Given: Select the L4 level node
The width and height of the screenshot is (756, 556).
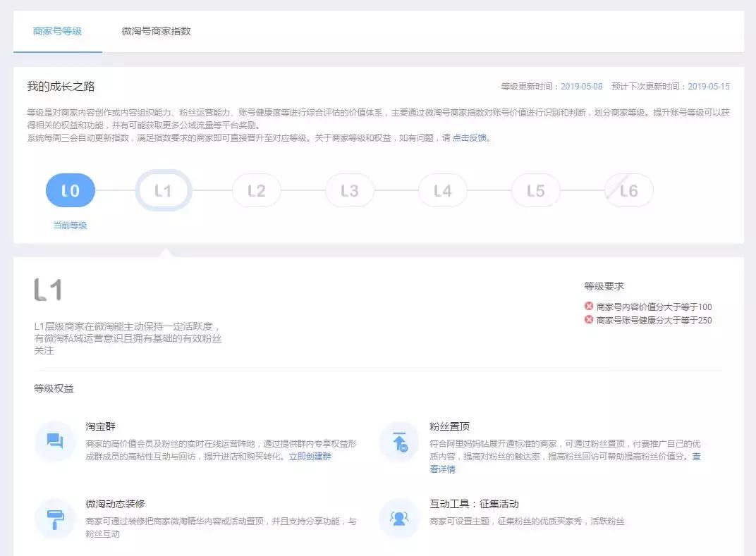Looking at the screenshot, I should (x=442, y=190).
